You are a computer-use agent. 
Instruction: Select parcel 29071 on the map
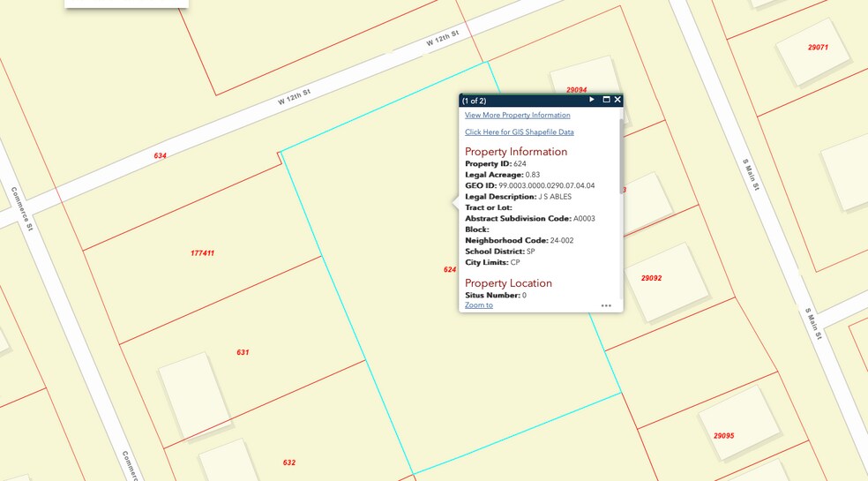point(818,47)
